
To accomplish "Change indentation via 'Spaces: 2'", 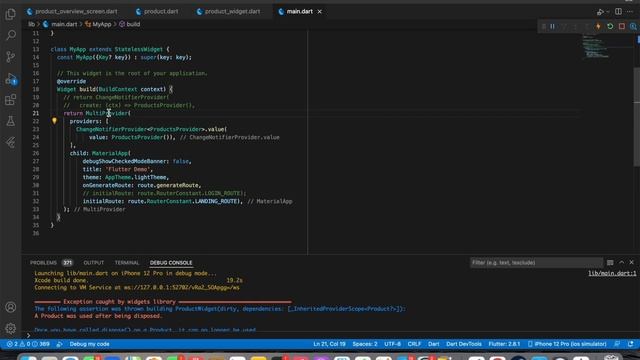I will 365,344.
